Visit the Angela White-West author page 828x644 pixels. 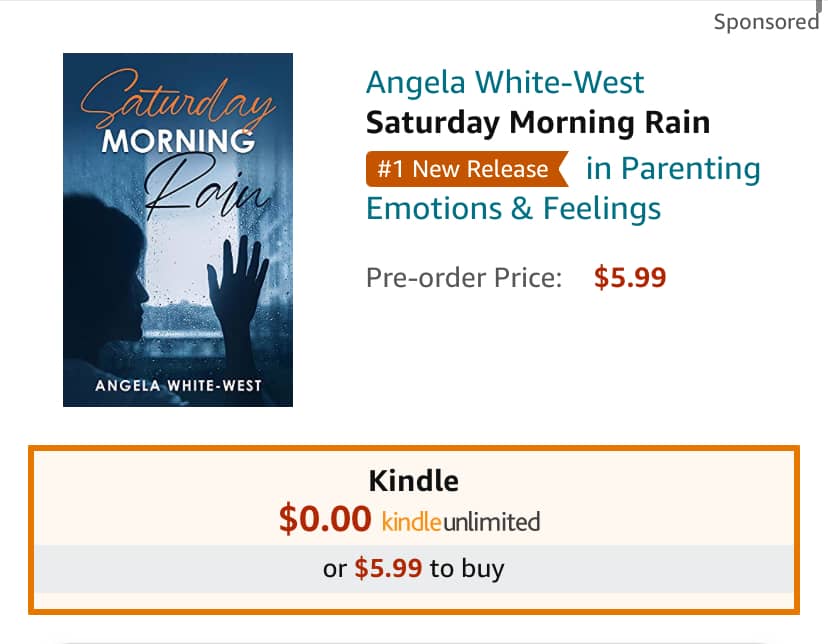click(505, 82)
